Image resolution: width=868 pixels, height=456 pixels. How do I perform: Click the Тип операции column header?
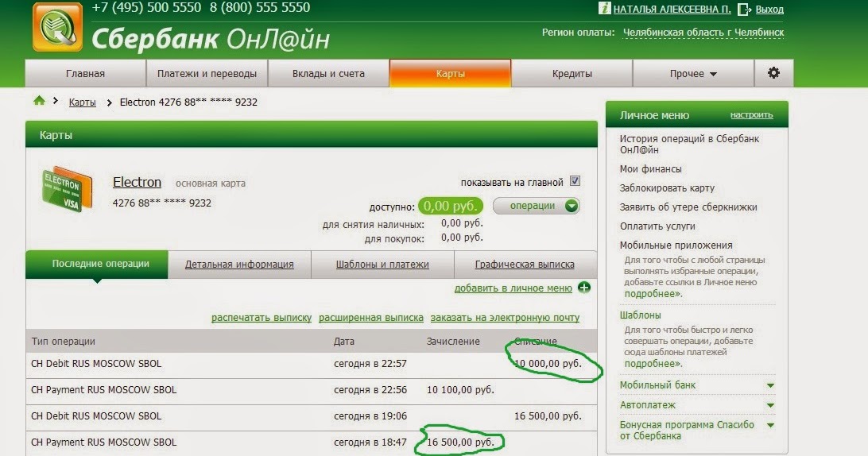coord(63,342)
